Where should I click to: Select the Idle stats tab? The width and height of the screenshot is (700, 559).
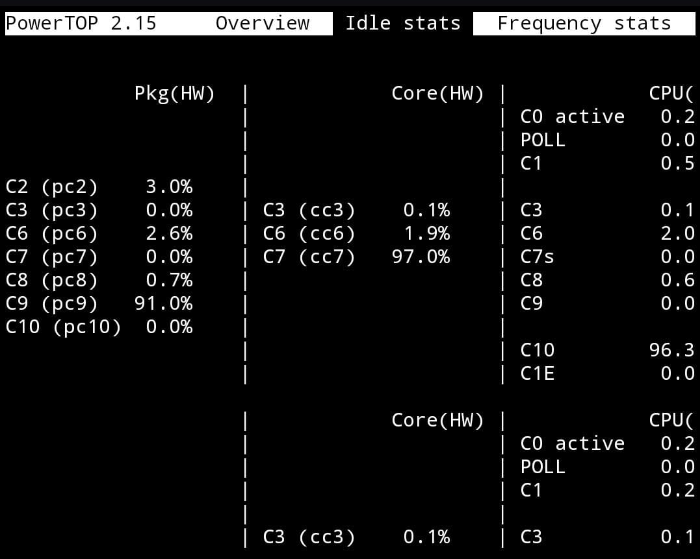403,23
